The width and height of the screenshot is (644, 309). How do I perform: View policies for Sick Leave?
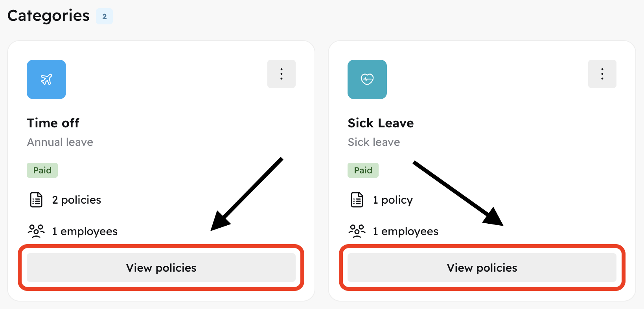pyautogui.click(x=482, y=268)
